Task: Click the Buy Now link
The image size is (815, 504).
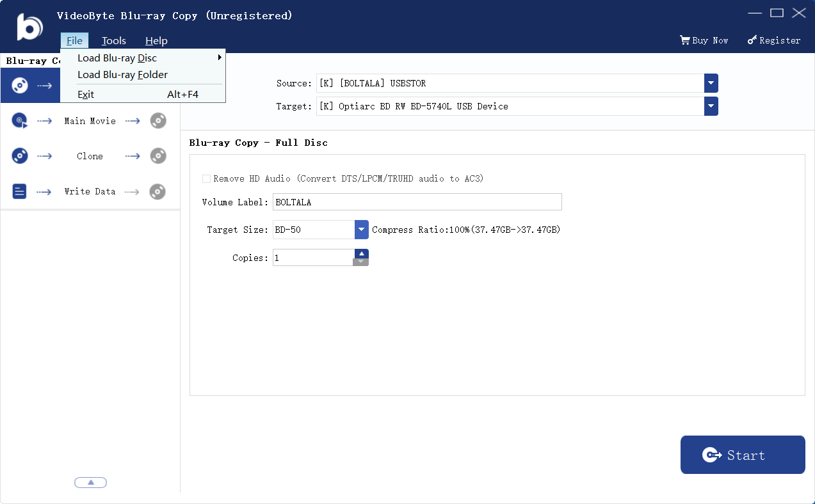Action: coord(709,40)
